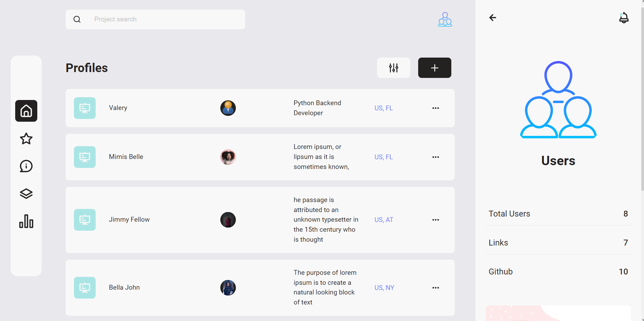Open the home view in the sidebar

(x=26, y=111)
